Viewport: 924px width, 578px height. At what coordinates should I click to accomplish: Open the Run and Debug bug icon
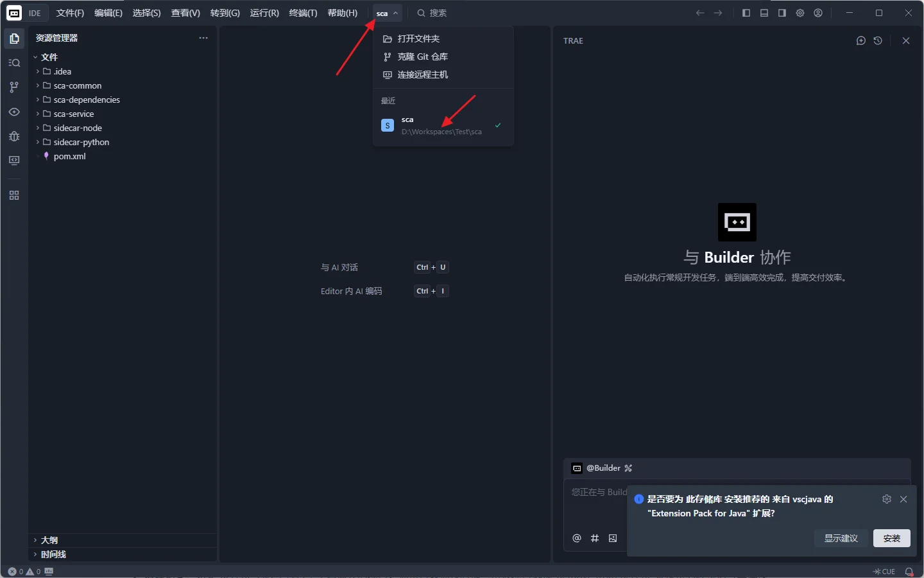pos(14,136)
